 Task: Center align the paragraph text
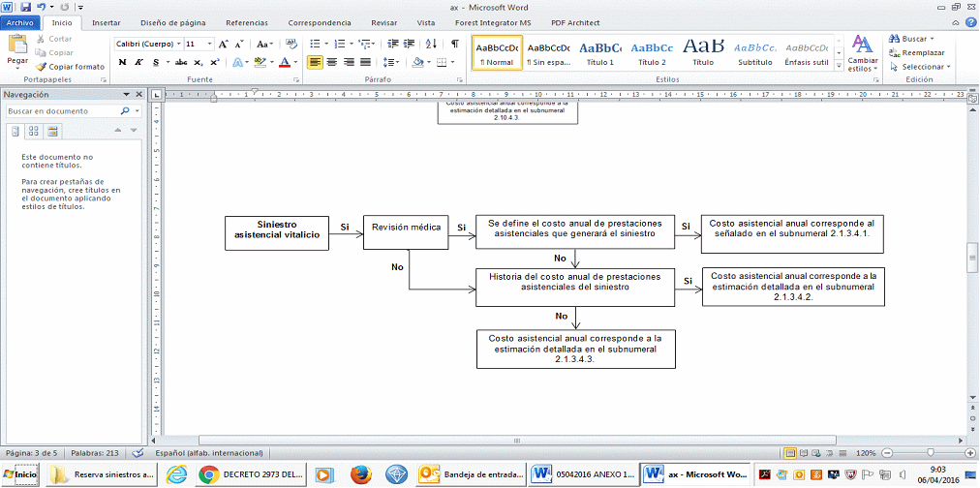coord(333,62)
